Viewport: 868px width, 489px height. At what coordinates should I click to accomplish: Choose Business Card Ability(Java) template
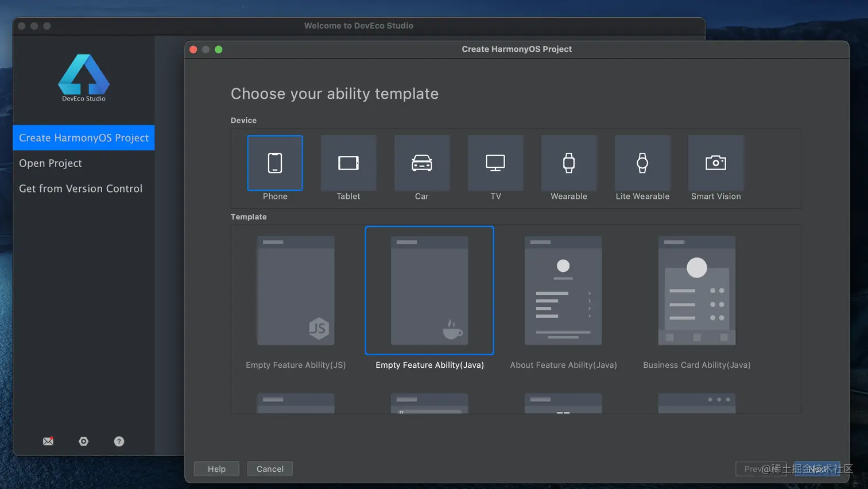pos(697,291)
